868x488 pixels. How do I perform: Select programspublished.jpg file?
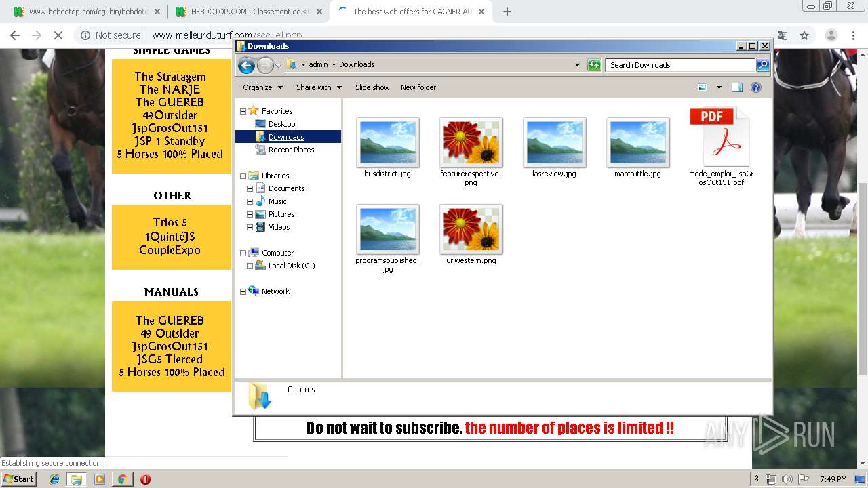pyautogui.click(x=387, y=239)
